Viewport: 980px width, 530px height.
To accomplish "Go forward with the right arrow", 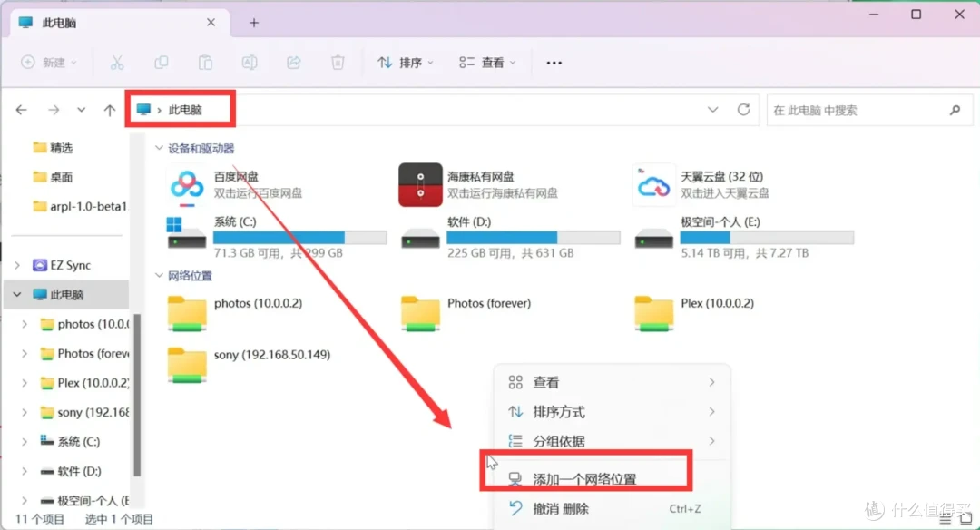I will 54,110.
